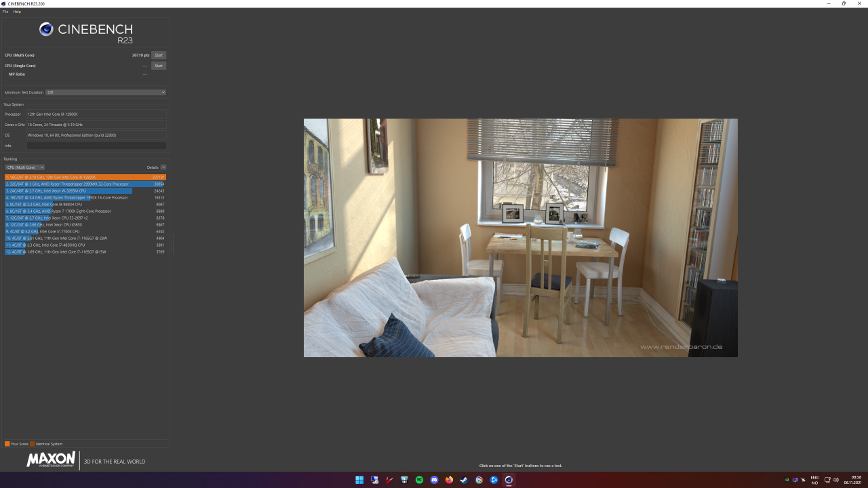Open Spotify from the taskbar
The width and height of the screenshot is (868, 488).
[419, 480]
